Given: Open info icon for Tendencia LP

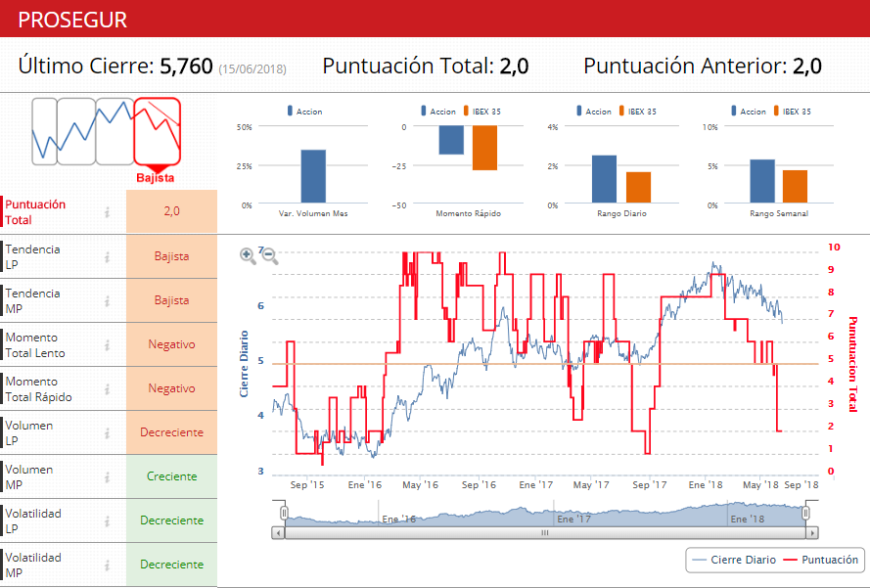Looking at the screenshot, I should [107, 257].
